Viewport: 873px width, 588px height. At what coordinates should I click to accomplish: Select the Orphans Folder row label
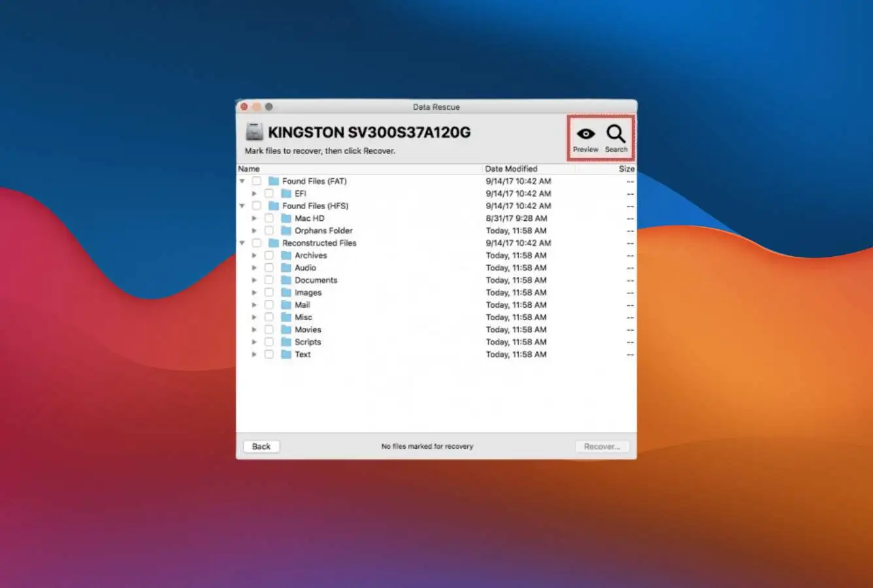pos(323,231)
